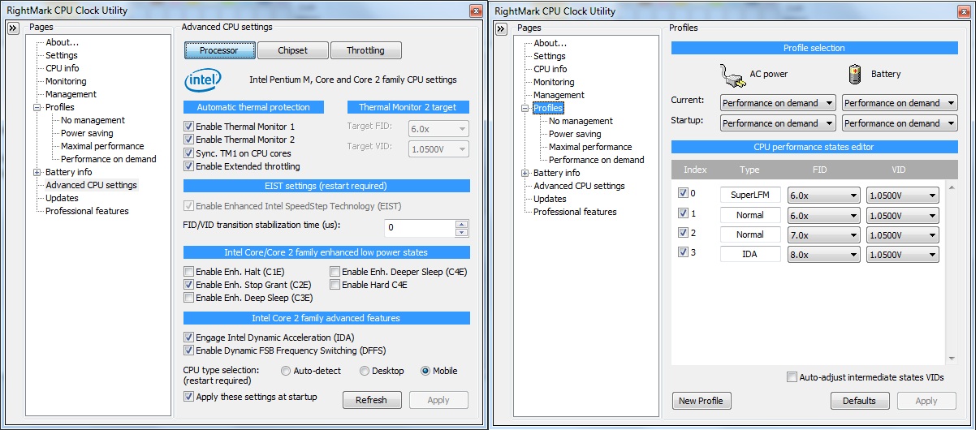Toggle Enable Extended throttling
This screenshot has width=980, height=430.
(189, 166)
